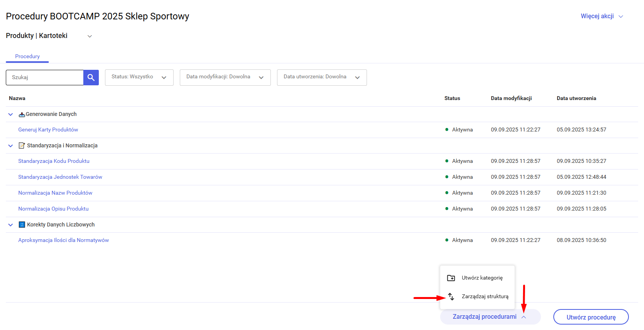
Task: Open the Status: Wszystko filter dropdown
Action: 139,78
